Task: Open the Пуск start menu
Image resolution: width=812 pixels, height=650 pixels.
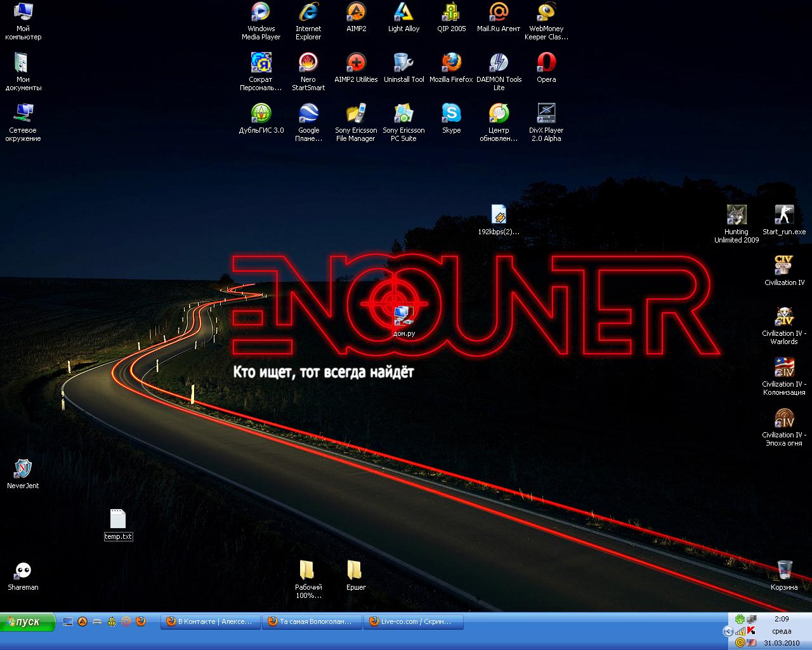Action: click(28, 622)
